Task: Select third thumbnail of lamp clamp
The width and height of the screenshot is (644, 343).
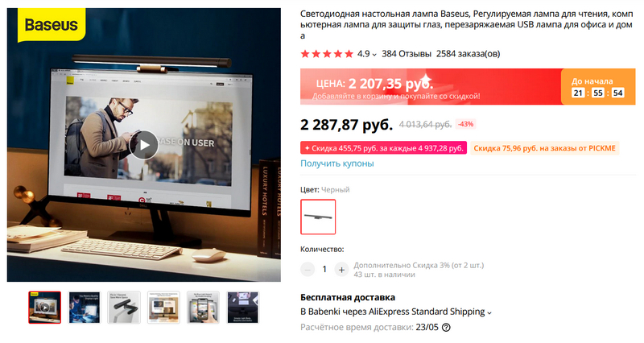Action: [x=124, y=308]
